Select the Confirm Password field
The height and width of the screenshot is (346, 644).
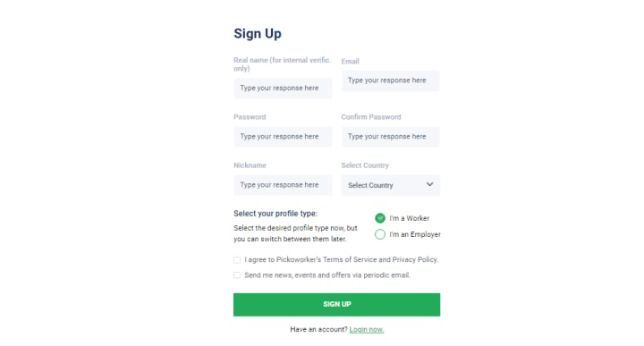390,137
